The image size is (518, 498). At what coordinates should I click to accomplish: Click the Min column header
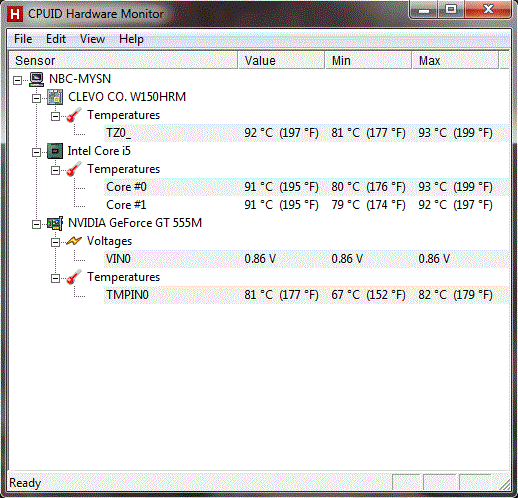(368, 61)
